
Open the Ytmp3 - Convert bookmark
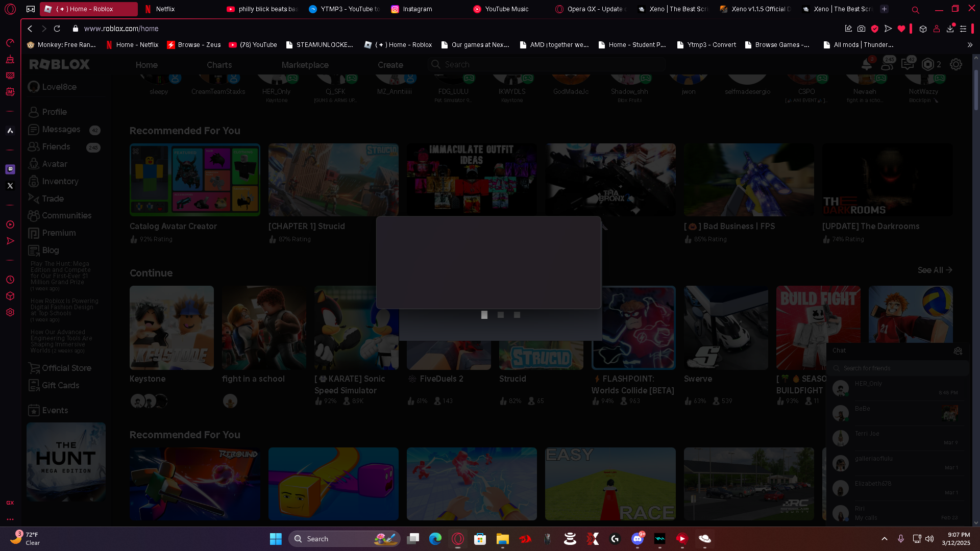tap(706, 45)
